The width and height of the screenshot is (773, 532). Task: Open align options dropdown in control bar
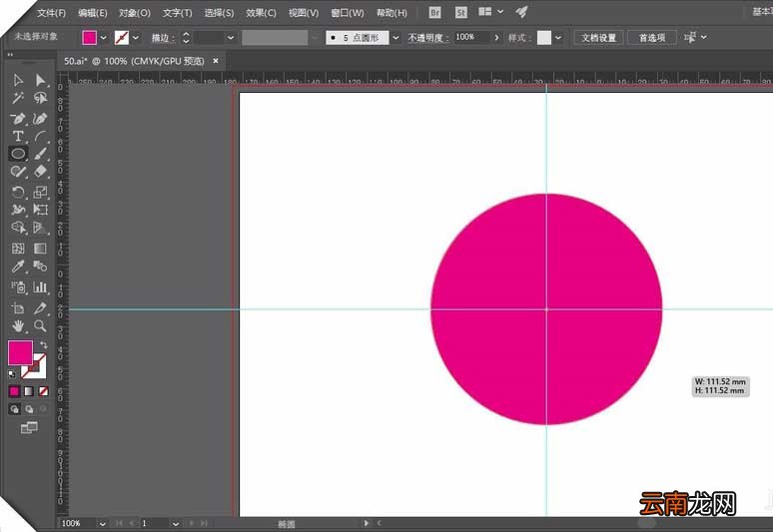tap(703, 38)
